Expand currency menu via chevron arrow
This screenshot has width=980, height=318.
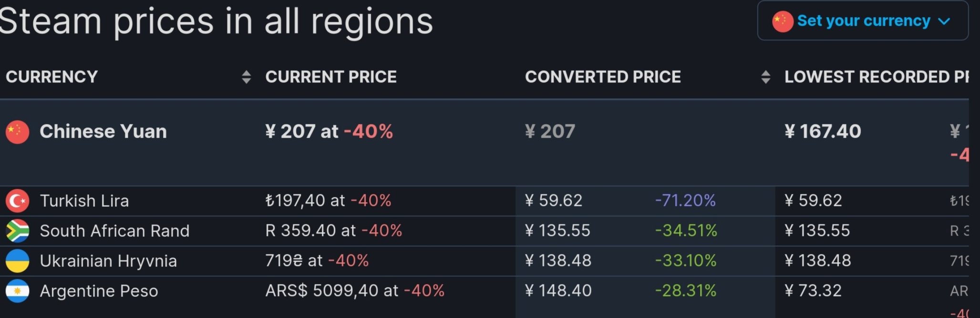tap(944, 21)
